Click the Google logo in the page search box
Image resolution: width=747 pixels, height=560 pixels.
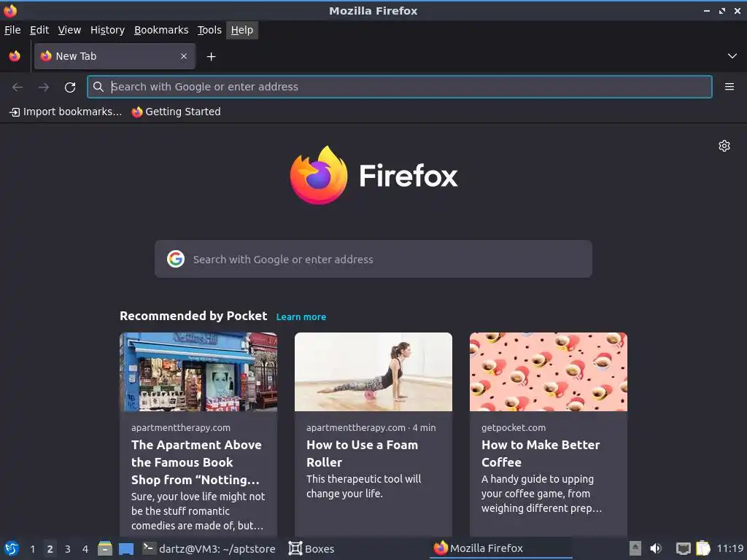click(x=176, y=259)
